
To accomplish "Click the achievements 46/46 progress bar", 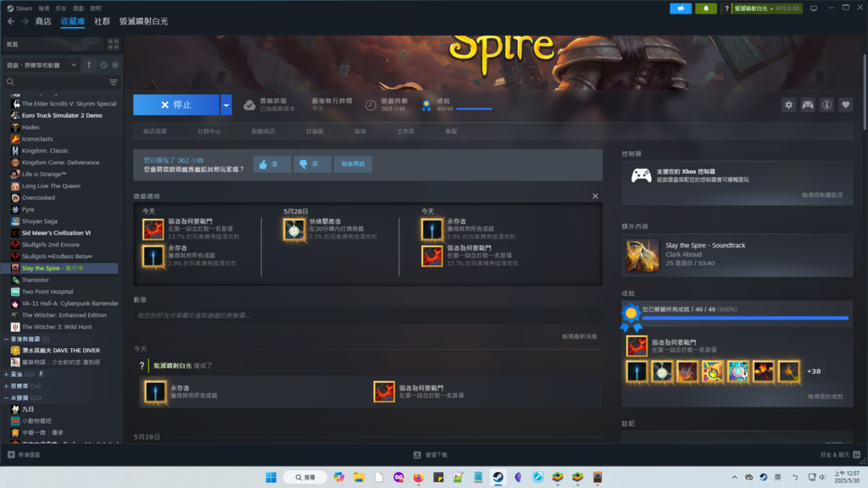I will point(745,319).
